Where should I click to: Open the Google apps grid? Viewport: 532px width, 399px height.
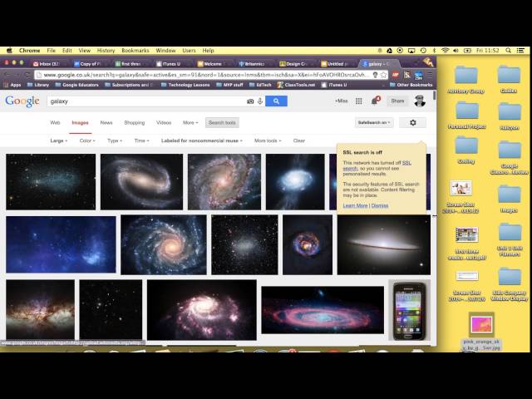pyautogui.click(x=358, y=101)
